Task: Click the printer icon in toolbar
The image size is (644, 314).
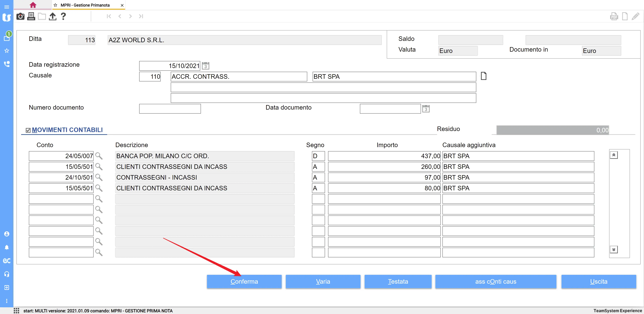Action: click(31, 16)
